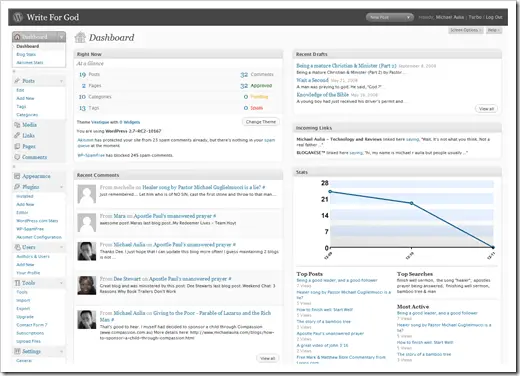Click the Right Now panel header
Screen dimensions: 520x376
tap(178, 54)
